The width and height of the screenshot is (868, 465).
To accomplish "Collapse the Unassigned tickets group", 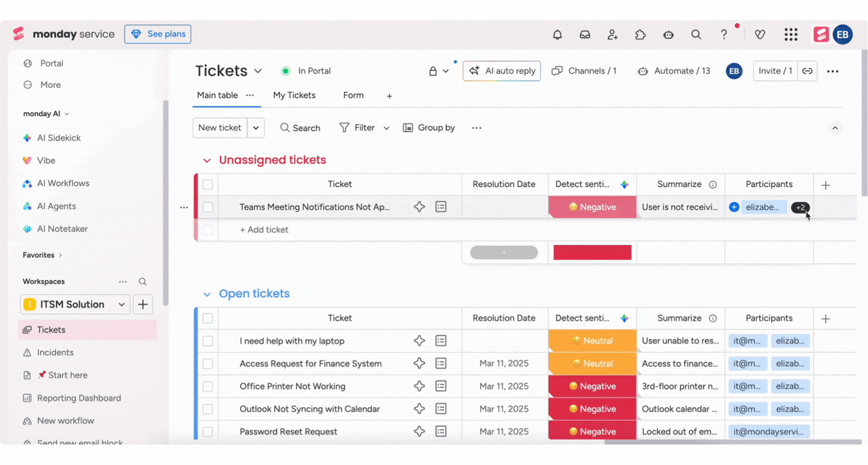I will 207,161.
